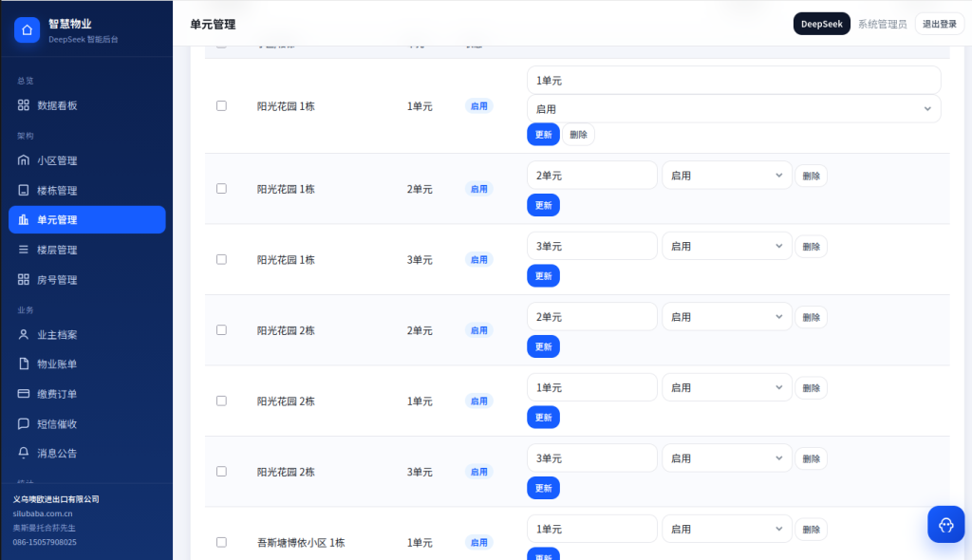Click the 智慧物业 home logo icon

27,29
